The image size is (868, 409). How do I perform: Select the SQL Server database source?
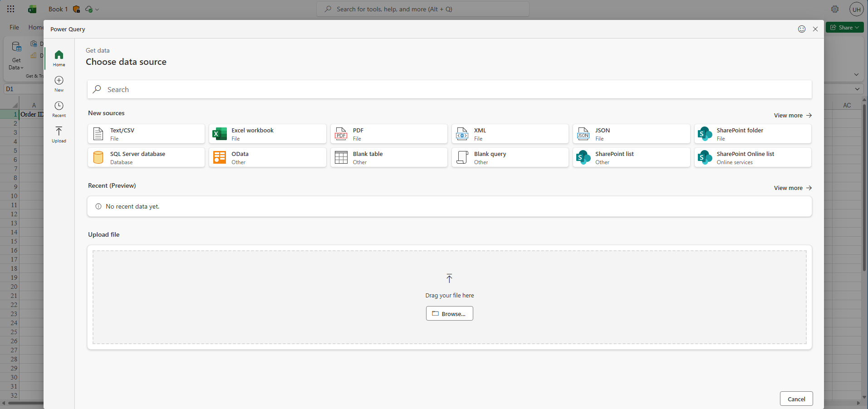pyautogui.click(x=146, y=157)
